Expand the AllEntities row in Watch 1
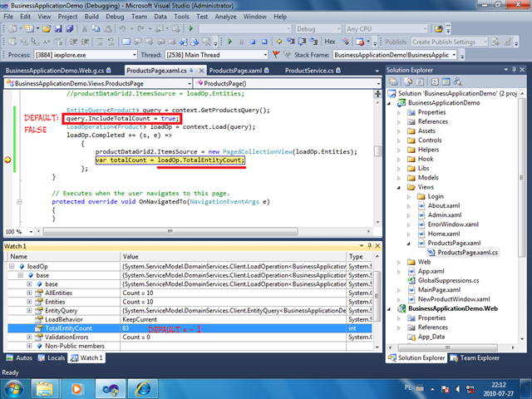The image size is (532, 399). click(x=29, y=293)
